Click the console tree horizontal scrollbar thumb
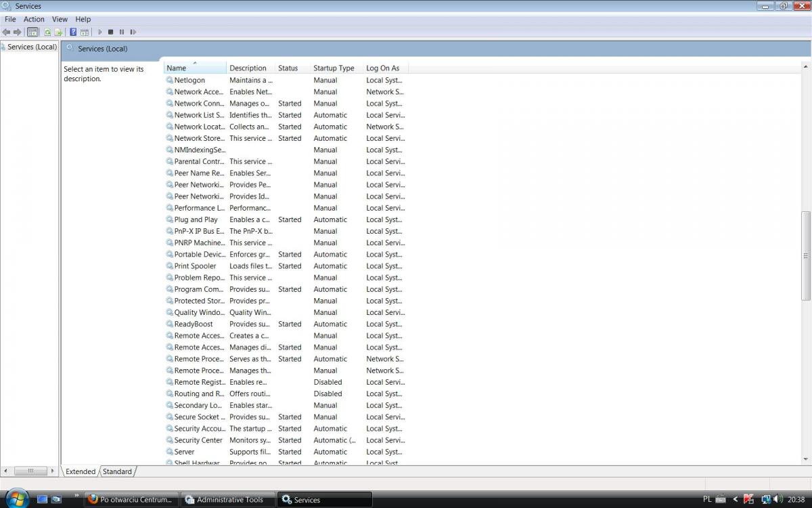Screen dimensions: 812x508 coord(29,471)
